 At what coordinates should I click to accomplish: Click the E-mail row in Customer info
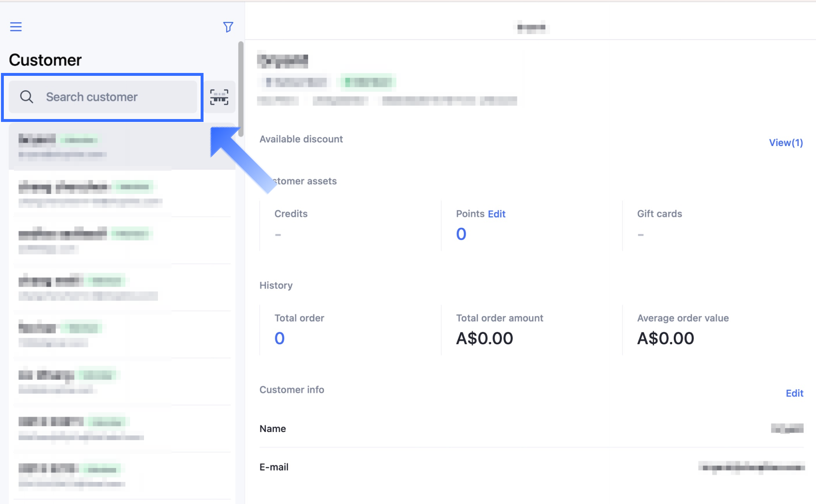tap(531, 467)
